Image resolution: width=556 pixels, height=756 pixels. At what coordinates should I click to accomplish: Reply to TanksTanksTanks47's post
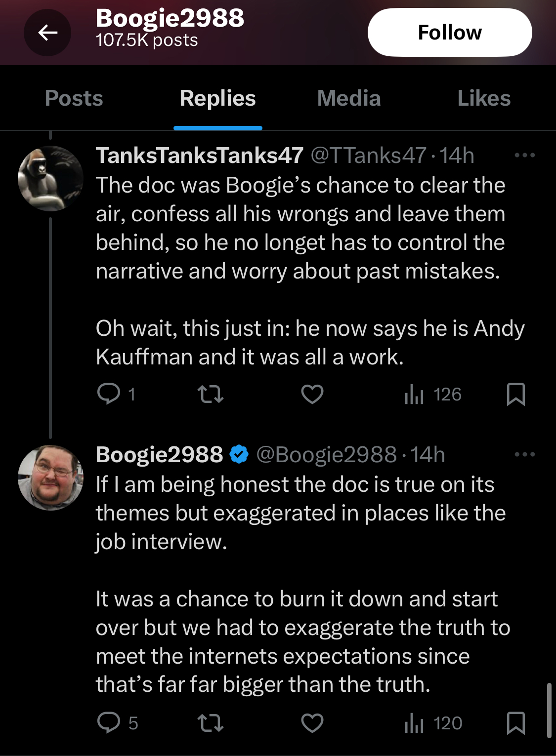[109, 394]
